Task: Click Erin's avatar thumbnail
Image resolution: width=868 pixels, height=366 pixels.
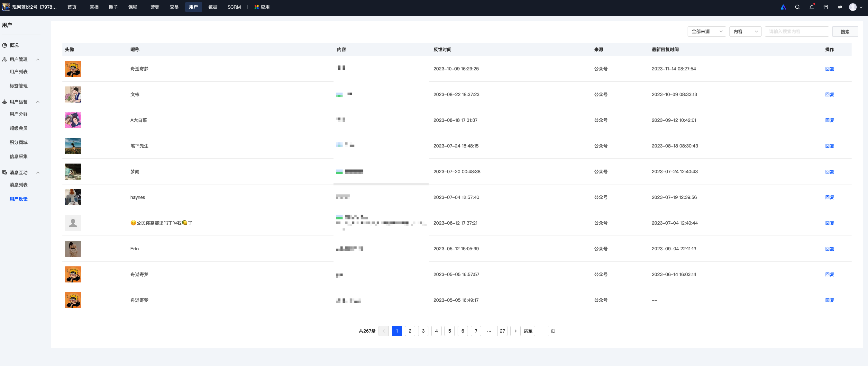Action: (73, 249)
